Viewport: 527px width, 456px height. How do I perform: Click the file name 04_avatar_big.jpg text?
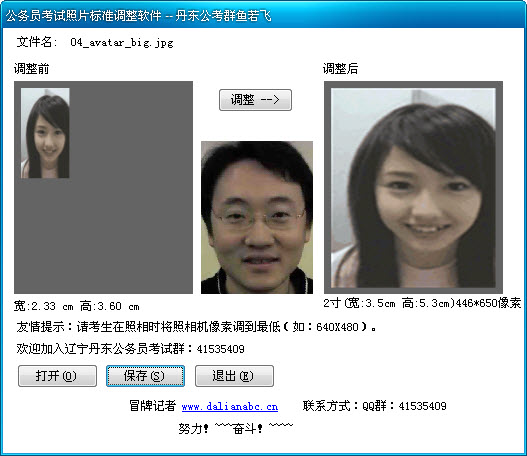tap(122, 43)
